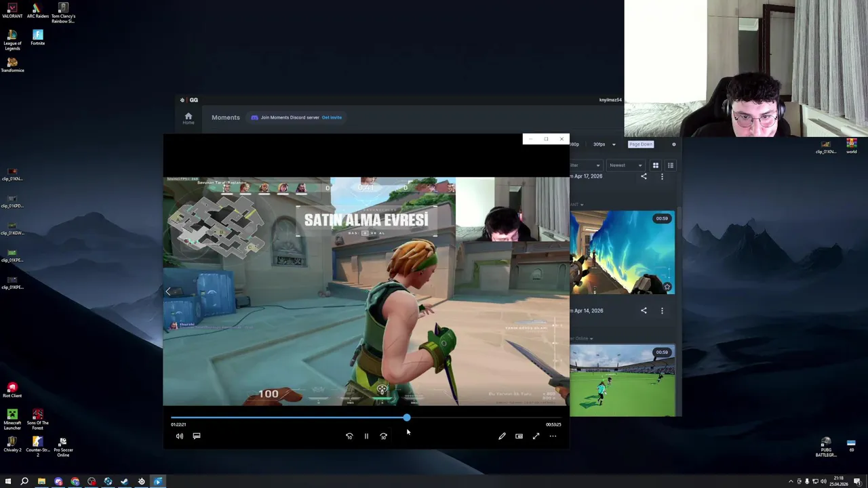Viewport: 868px width, 488px height.
Task: Switch Moments gallery to grid view
Action: (655, 165)
